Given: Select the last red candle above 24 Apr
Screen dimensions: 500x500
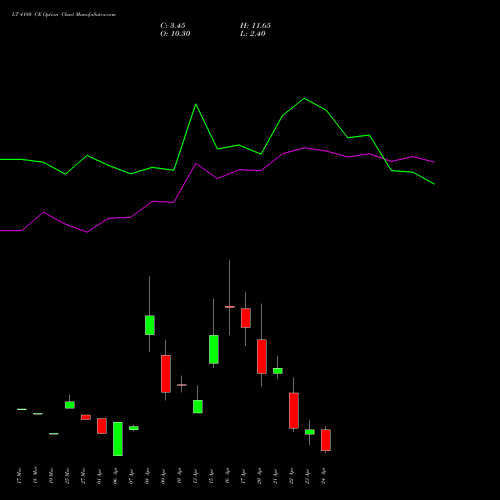Looking at the screenshot, I should click(x=326, y=440).
